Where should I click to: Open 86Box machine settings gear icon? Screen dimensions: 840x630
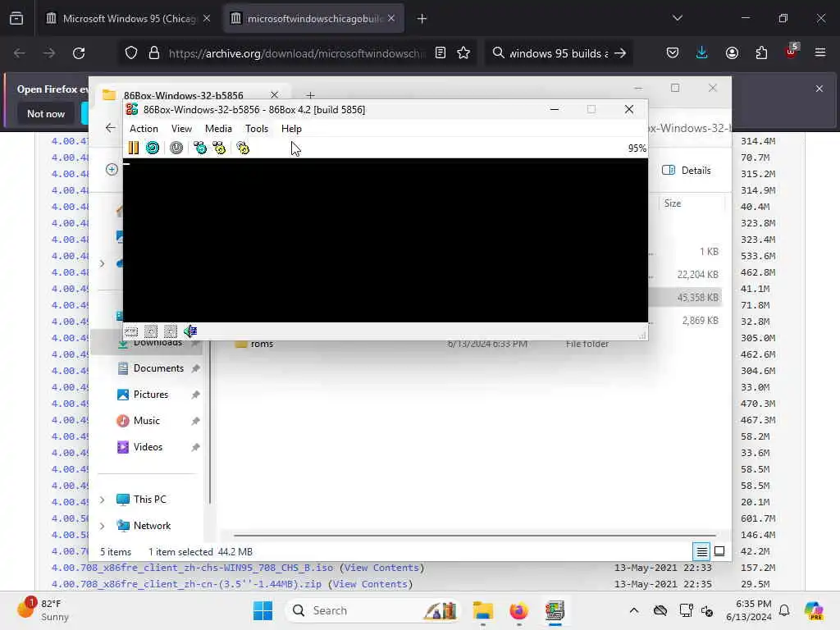(243, 148)
